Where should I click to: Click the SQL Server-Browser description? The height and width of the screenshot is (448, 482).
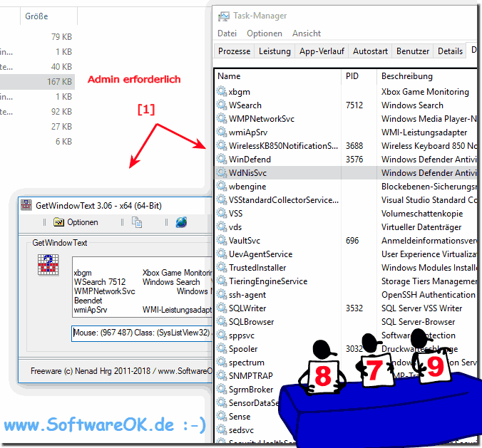pyautogui.click(x=418, y=321)
